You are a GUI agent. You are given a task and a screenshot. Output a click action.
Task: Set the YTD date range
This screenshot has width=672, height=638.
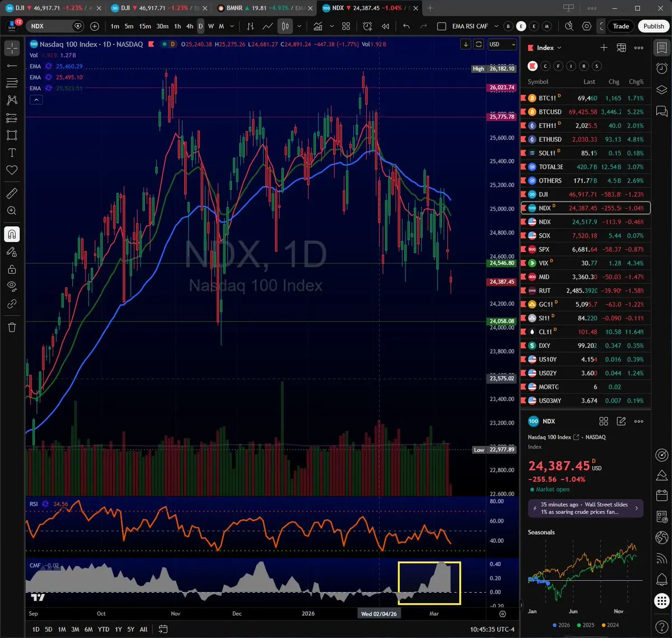point(104,629)
